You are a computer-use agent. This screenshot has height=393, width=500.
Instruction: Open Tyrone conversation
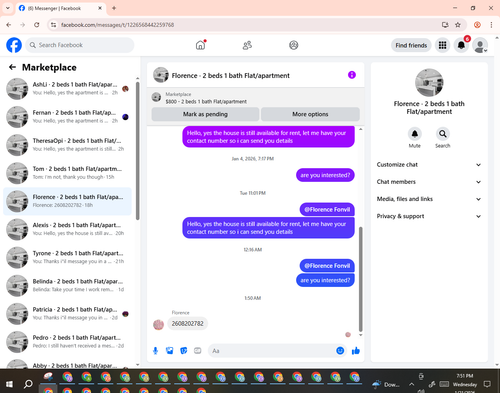(x=68, y=257)
